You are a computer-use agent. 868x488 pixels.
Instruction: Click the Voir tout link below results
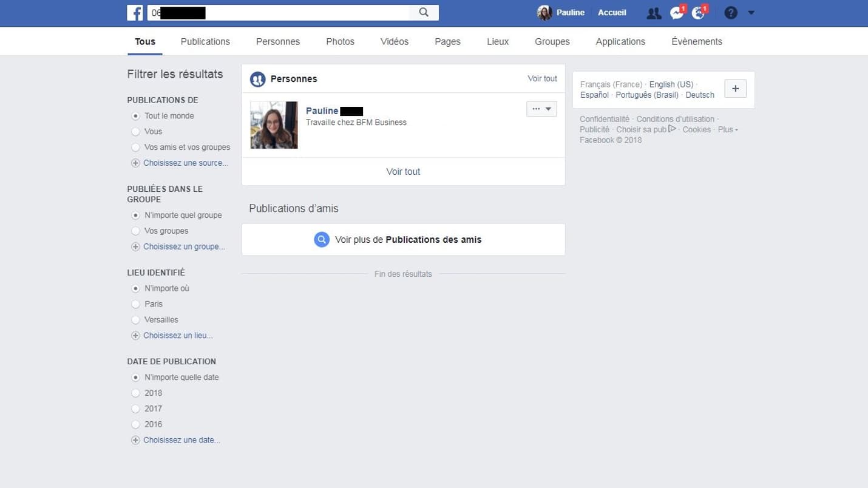click(x=403, y=172)
